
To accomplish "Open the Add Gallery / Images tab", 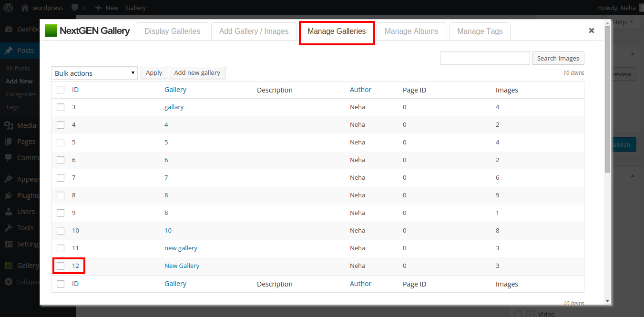I will pos(254,31).
